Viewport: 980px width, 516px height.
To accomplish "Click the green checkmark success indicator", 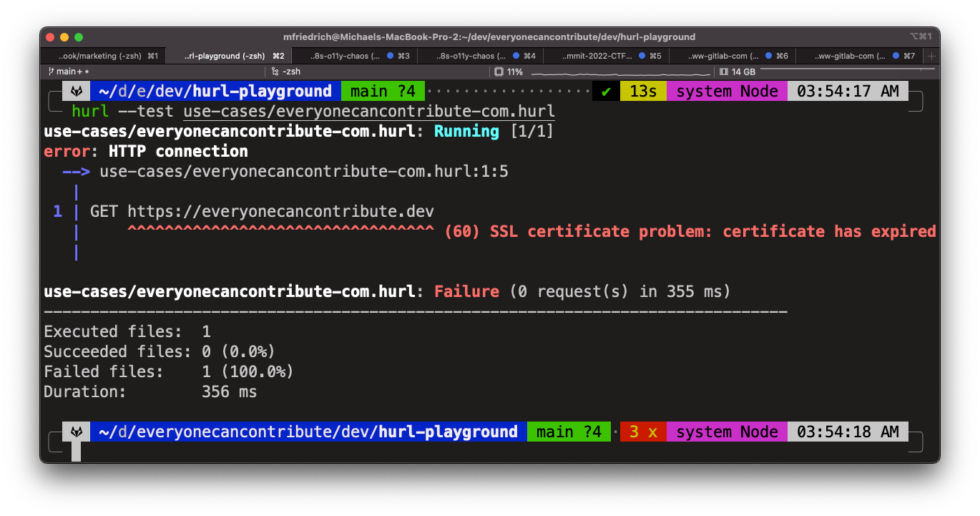I will (x=604, y=91).
